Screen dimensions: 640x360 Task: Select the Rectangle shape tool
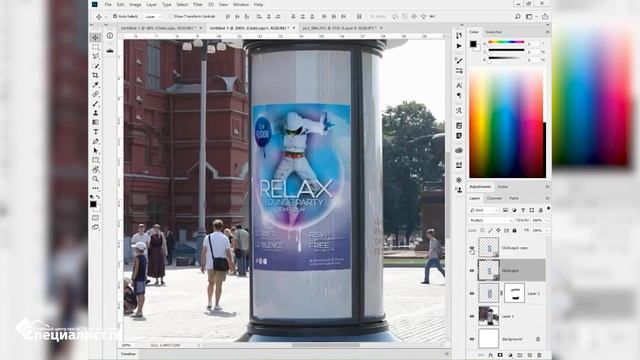click(96, 160)
